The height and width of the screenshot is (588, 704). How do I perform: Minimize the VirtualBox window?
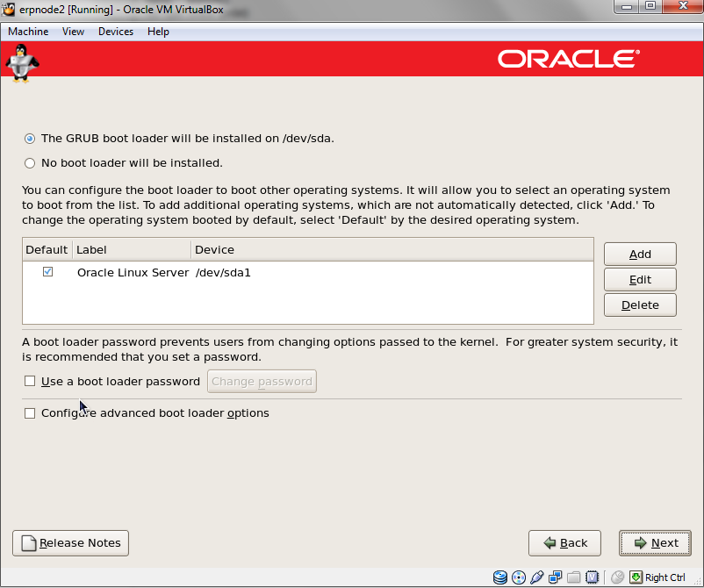point(627,7)
